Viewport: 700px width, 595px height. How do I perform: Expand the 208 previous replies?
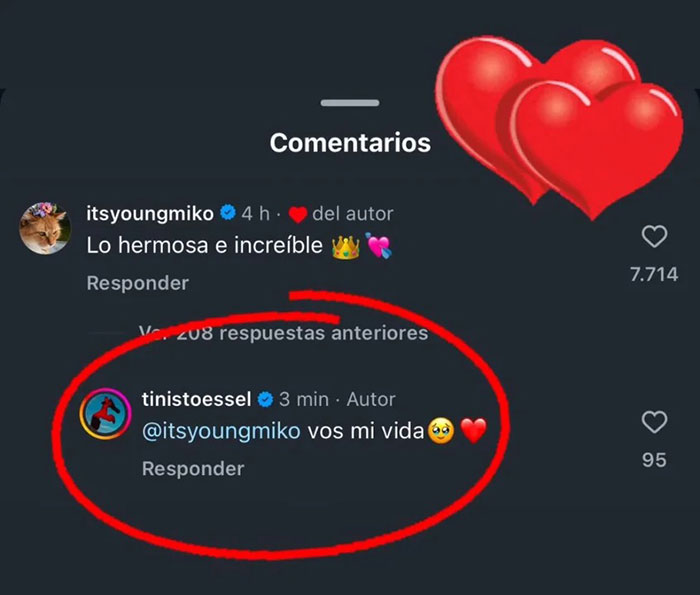(283, 332)
